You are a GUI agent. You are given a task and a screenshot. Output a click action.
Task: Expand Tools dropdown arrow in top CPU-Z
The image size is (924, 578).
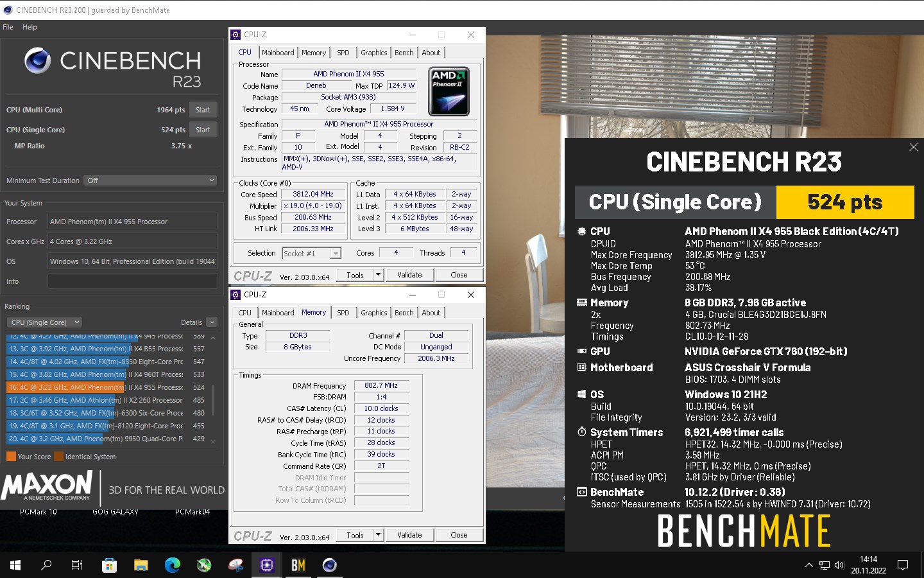(x=378, y=275)
